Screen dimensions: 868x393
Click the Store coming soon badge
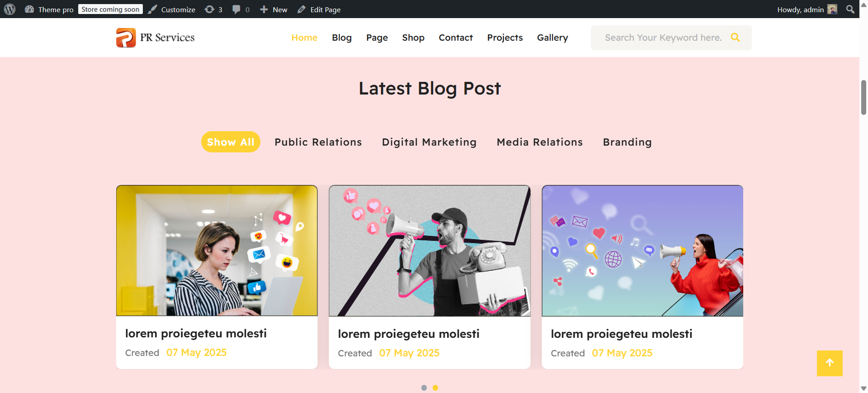coord(110,9)
